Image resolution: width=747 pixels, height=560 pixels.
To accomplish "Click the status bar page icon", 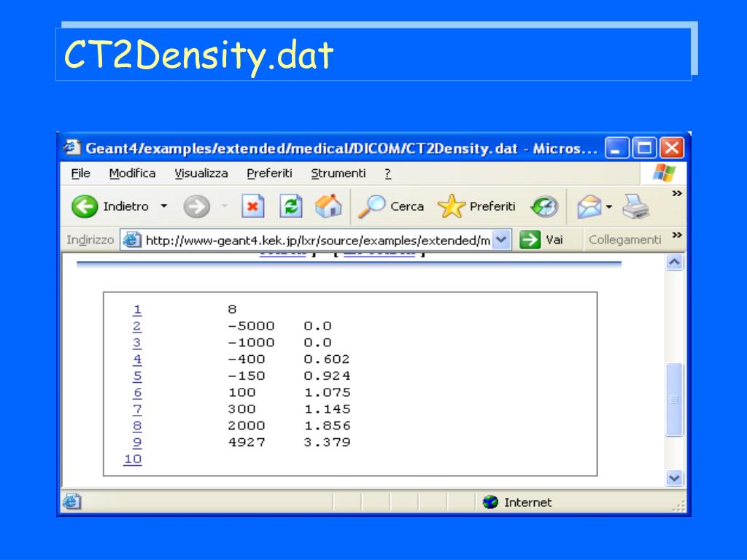I will click(x=72, y=502).
